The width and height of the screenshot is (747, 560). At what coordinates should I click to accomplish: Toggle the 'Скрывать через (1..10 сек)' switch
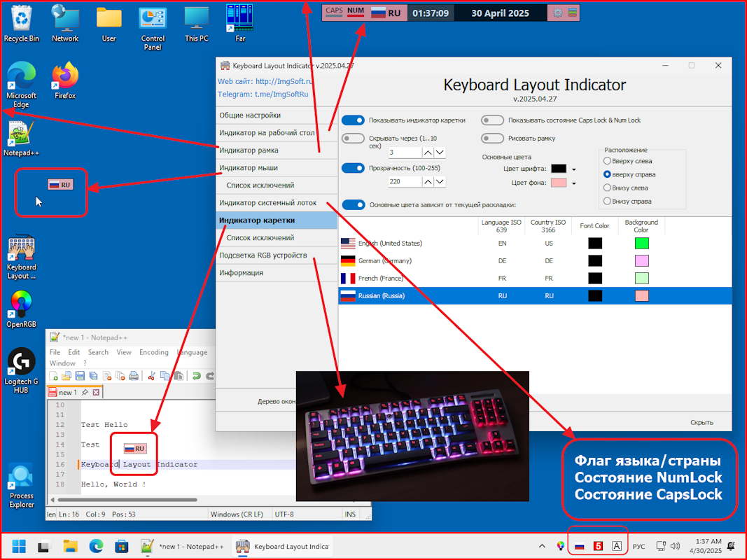coord(353,139)
